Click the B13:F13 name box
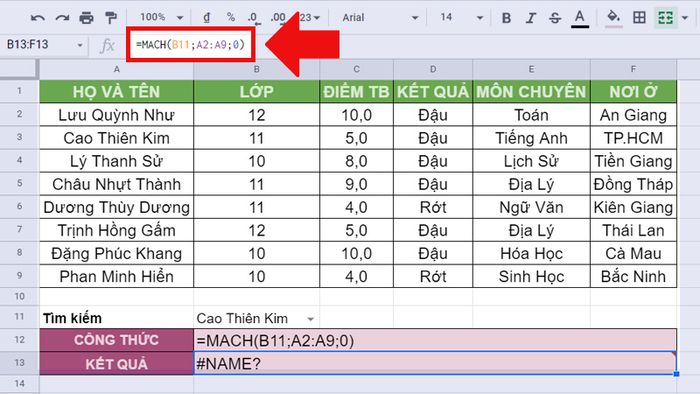Screen dimensions: 700x394 tap(43, 44)
